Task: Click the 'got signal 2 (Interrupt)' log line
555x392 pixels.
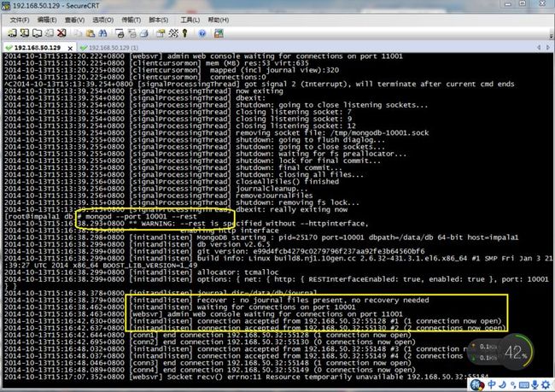Action: click(x=260, y=84)
